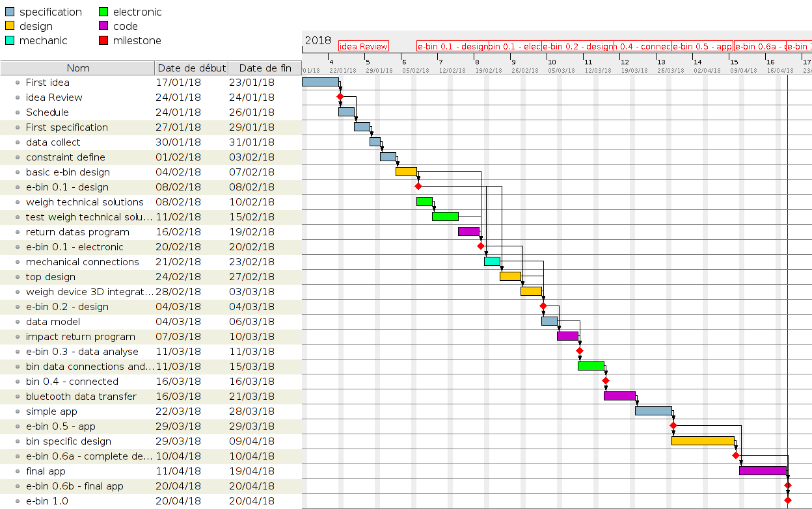Click the bluetooth data transfer purple bar
This screenshot has width=812, height=509.
click(x=619, y=396)
